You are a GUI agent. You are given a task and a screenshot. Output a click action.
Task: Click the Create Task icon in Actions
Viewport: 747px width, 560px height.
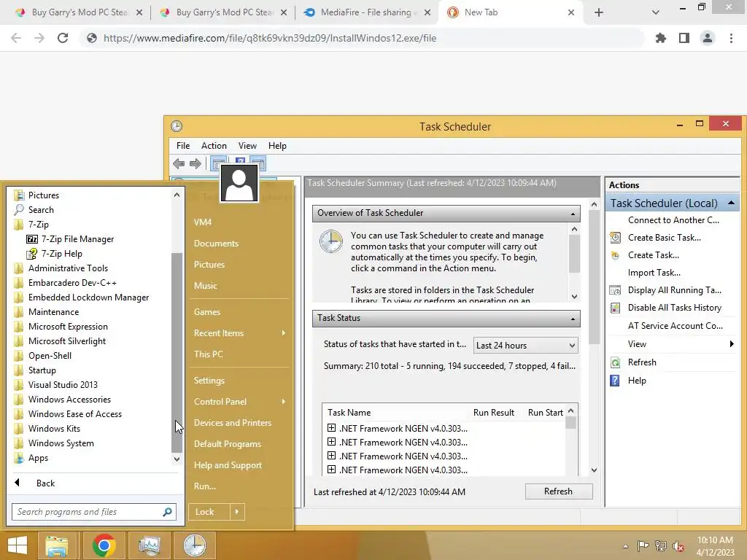[x=615, y=255]
